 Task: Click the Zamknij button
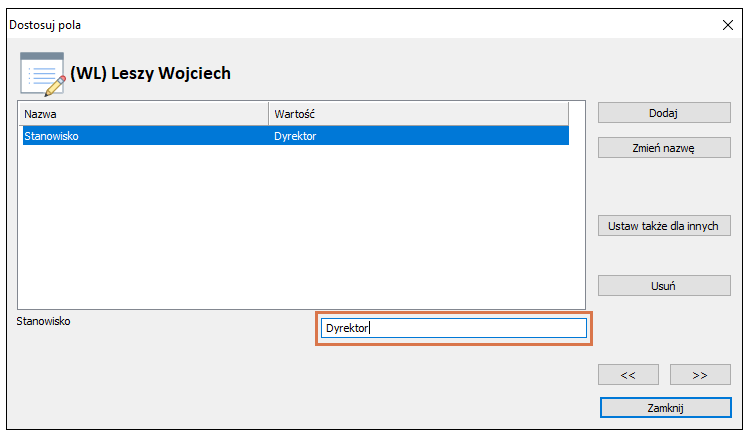pyautogui.click(x=665, y=408)
